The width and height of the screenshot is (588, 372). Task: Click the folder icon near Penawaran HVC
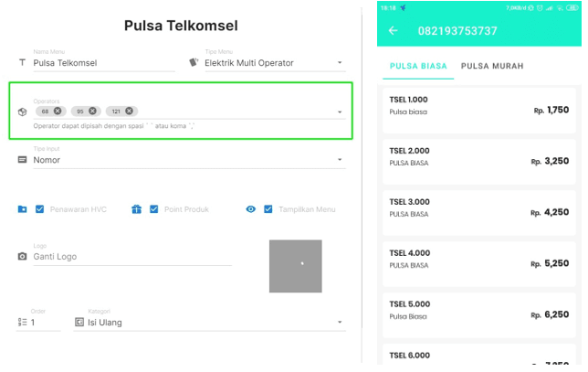pyautogui.click(x=23, y=209)
